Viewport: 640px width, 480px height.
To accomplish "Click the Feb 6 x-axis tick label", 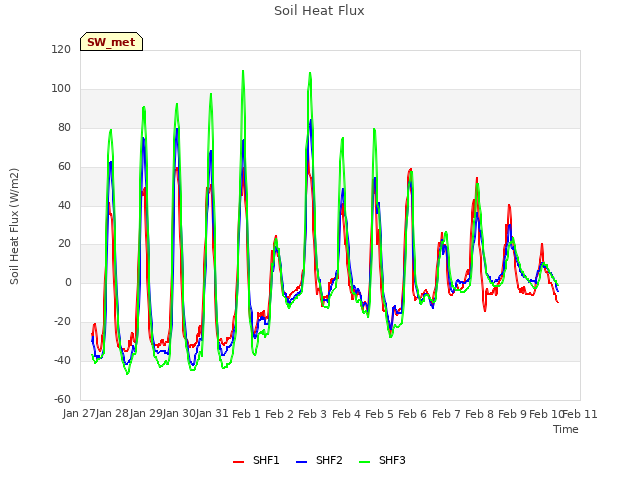I will coord(412,414).
